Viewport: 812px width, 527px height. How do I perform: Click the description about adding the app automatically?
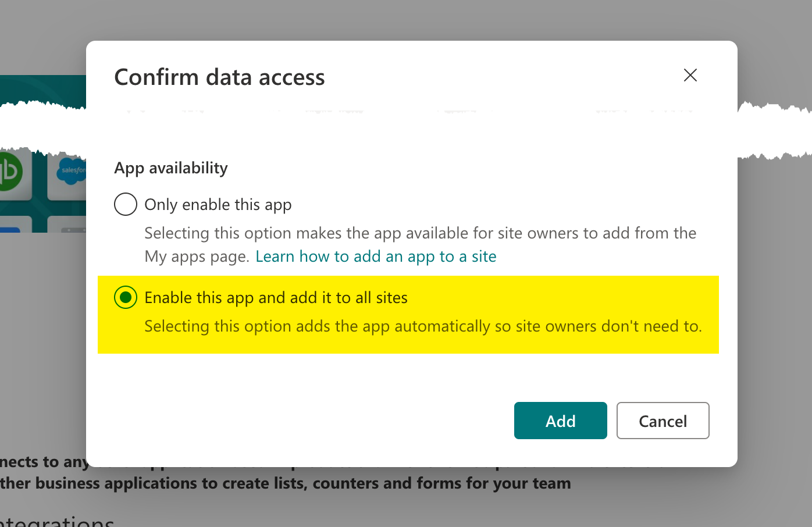coord(423,326)
